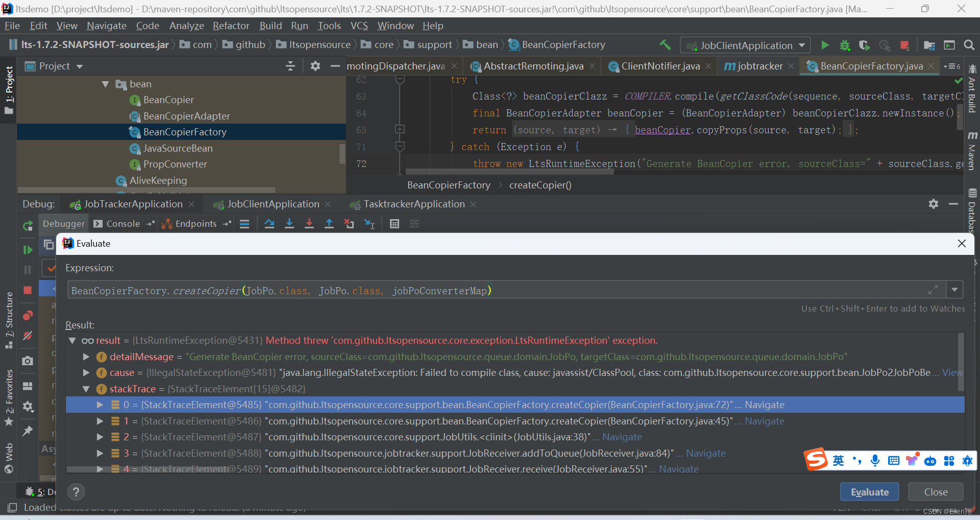Click the Evaluate button
The image size is (980, 520).
[x=870, y=492]
